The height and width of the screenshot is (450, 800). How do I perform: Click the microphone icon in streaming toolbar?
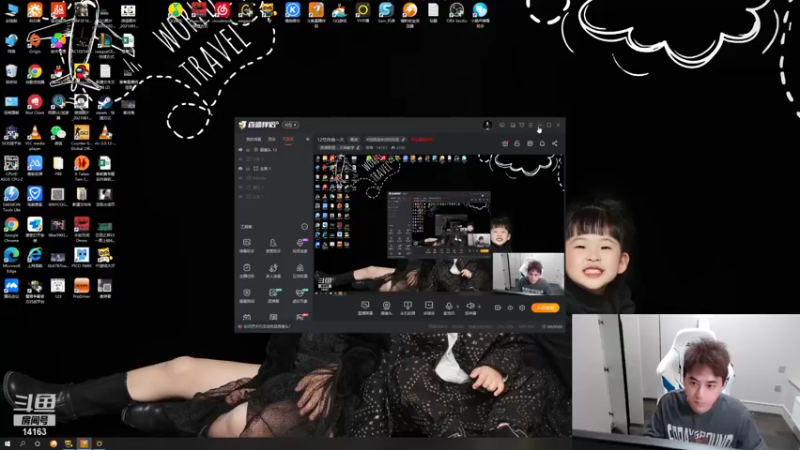(x=448, y=306)
